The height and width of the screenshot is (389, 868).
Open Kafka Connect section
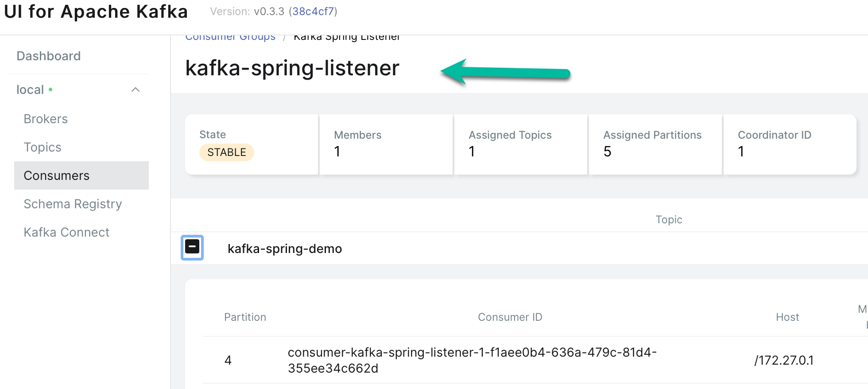66,232
